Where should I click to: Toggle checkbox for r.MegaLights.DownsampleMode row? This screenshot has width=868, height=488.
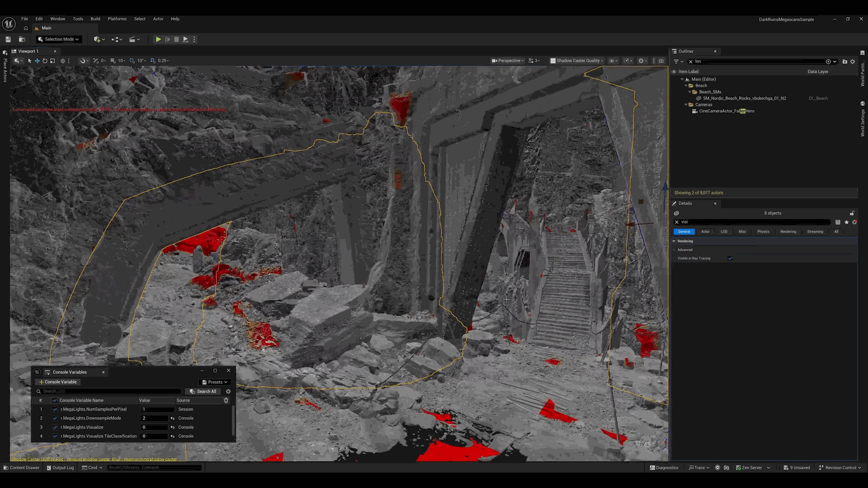(x=55, y=418)
